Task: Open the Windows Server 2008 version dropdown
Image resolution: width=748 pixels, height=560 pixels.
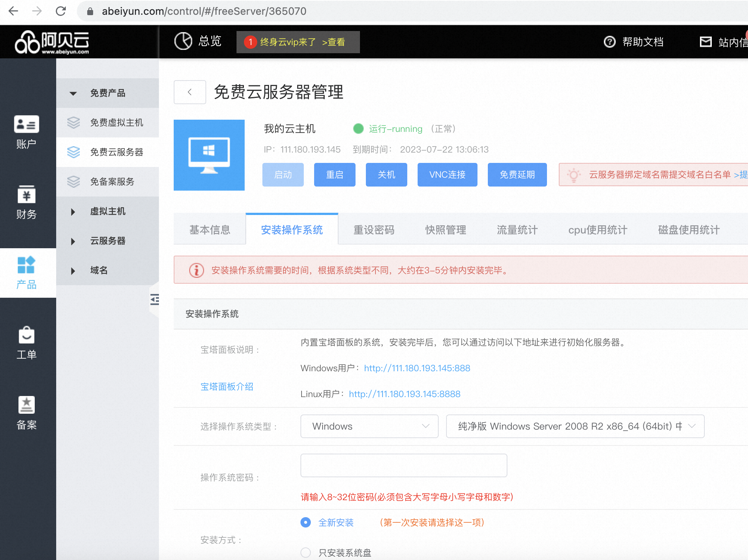Action: click(575, 426)
